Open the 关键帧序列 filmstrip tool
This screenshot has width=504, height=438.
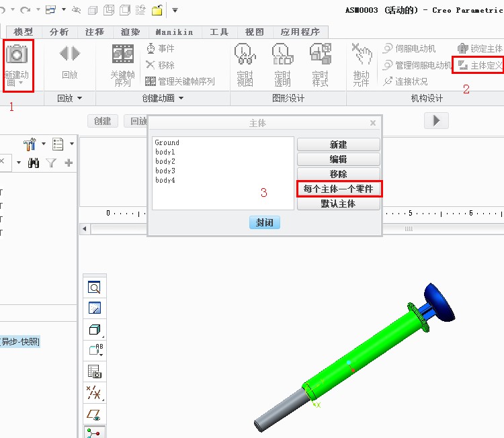pos(123,54)
